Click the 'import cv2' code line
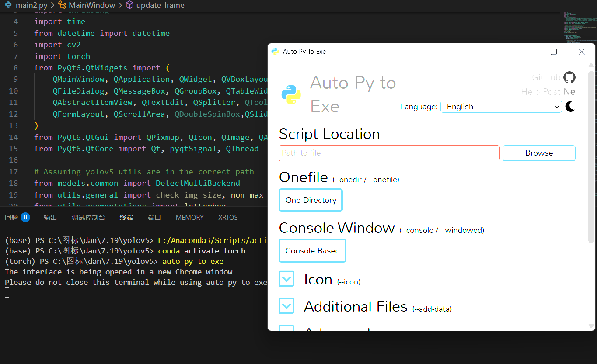 click(58, 45)
